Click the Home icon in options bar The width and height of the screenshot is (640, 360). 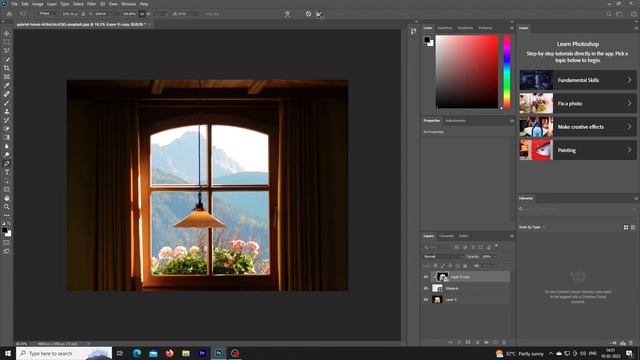tap(9, 13)
